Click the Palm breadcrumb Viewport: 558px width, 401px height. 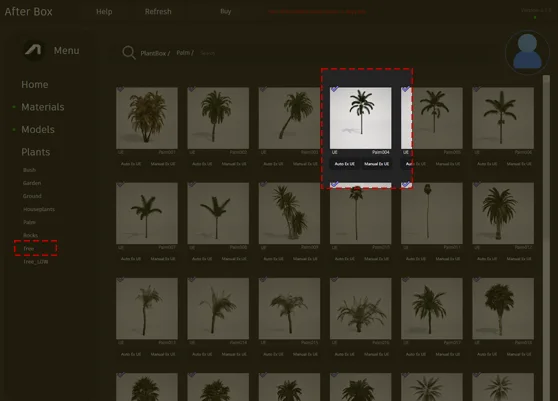coord(185,53)
